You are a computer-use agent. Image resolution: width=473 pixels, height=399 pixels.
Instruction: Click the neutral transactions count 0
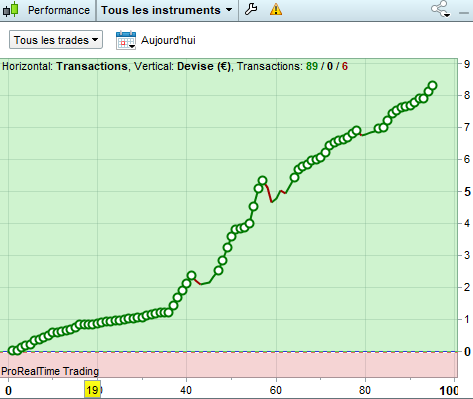(330, 66)
